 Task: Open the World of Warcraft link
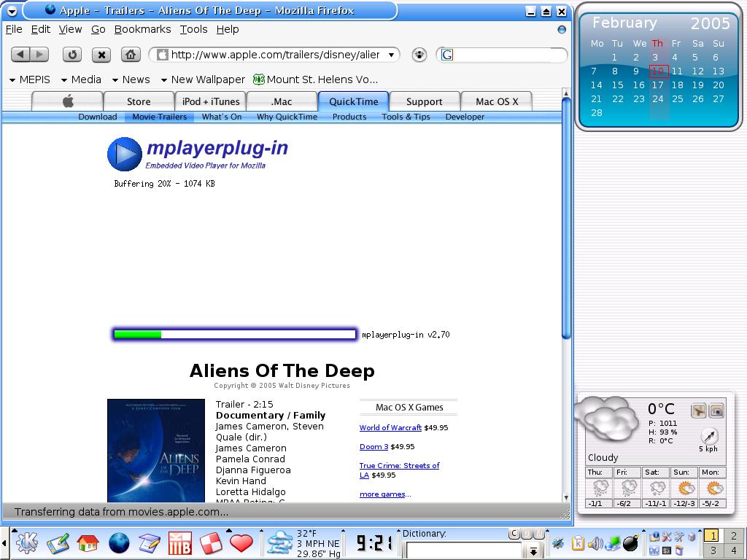point(390,428)
